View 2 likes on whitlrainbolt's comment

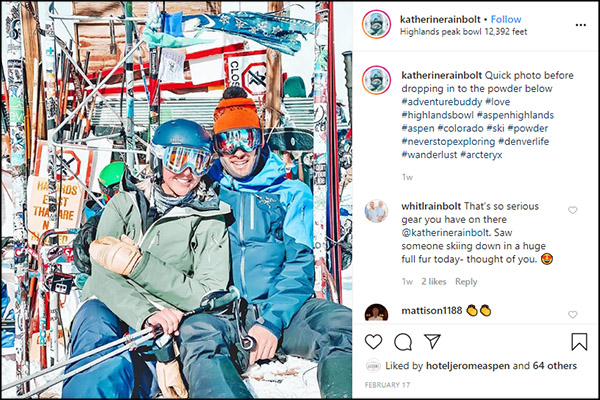tap(434, 282)
